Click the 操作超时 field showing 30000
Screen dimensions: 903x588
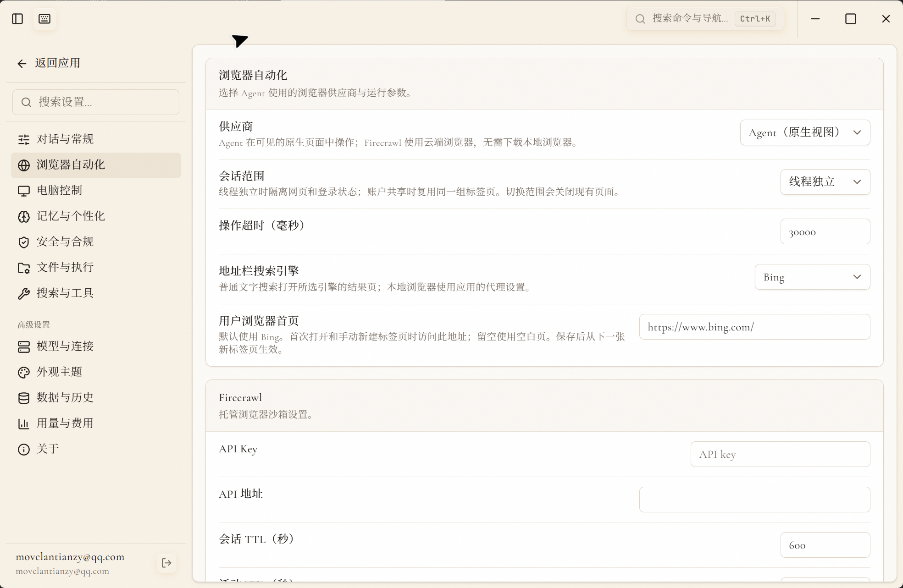(825, 231)
